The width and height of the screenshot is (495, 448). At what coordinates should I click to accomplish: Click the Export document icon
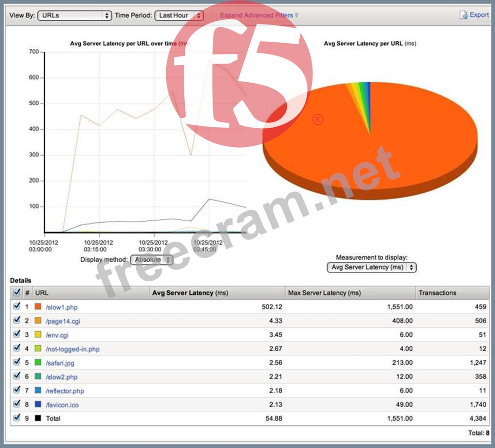(x=464, y=15)
